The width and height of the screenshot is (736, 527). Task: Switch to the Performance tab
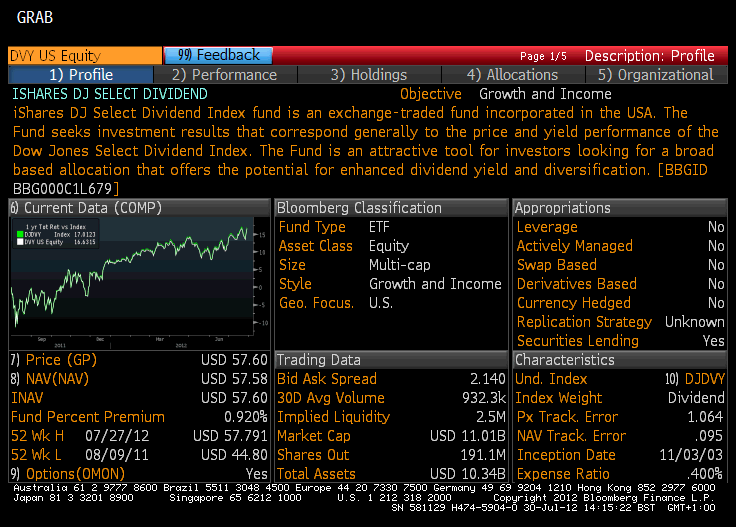click(224, 75)
